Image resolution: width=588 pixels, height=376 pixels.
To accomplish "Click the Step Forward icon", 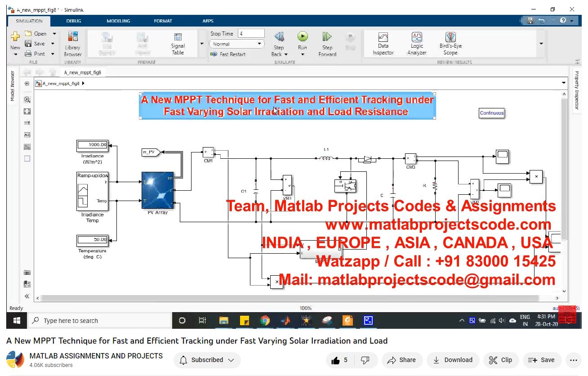I will click(x=327, y=37).
